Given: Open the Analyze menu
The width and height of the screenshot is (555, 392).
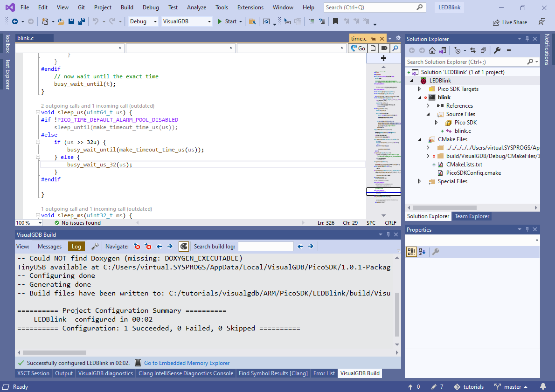Looking at the screenshot, I should tap(196, 7).
